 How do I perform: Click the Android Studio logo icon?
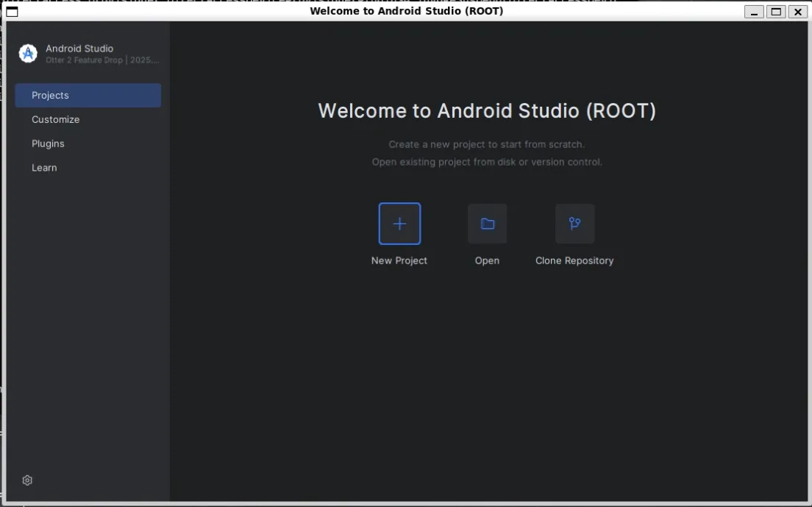click(x=28, y=54)
